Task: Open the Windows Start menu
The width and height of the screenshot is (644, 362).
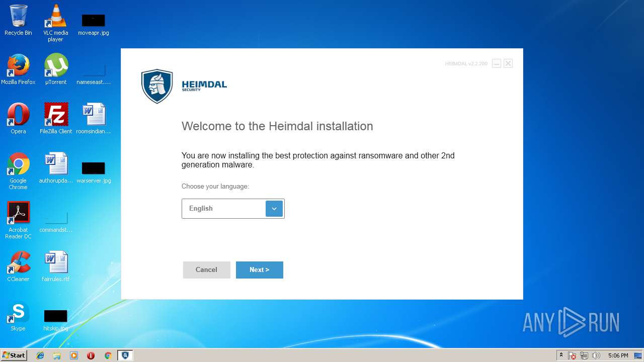Action: [x=14, y=355]
